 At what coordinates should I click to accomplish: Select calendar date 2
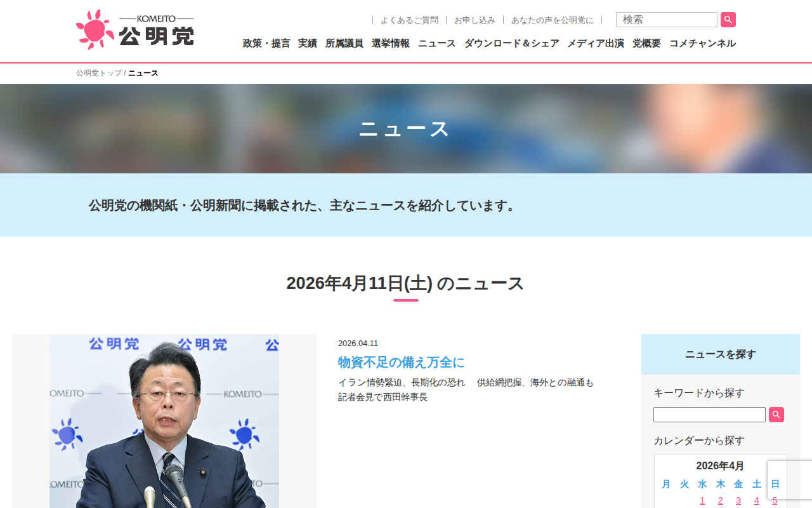click(x=721, y=500)
